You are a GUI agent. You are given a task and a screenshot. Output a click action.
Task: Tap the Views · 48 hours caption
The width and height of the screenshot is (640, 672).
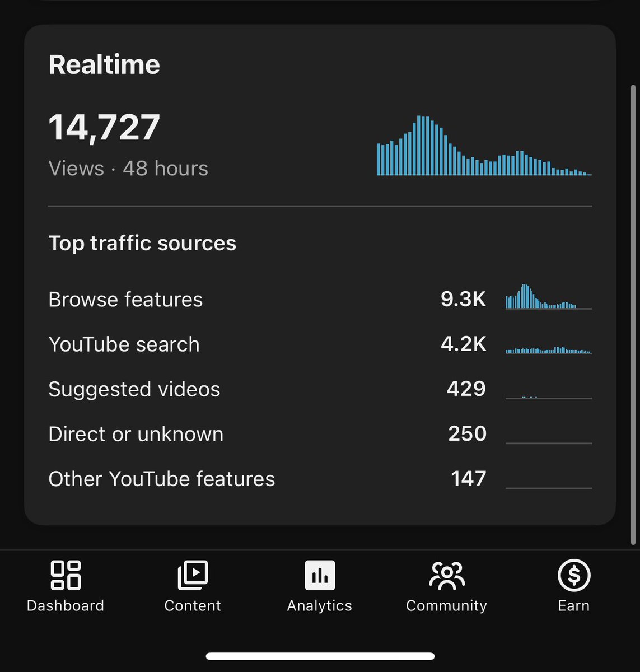pos(128,169)
